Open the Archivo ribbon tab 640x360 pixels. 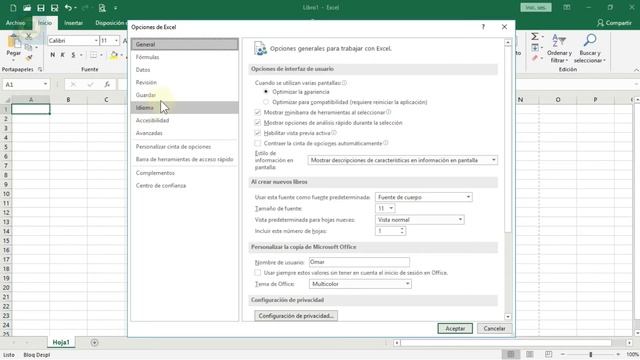[16, 23]
